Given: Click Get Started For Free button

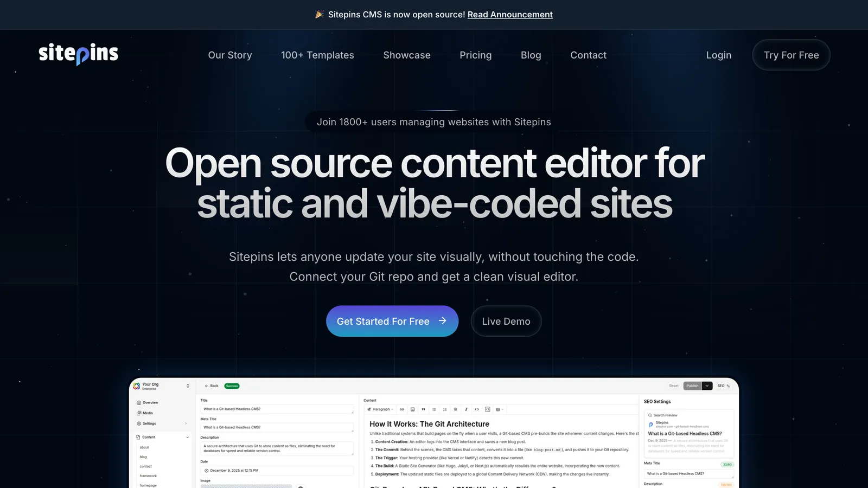Looking at the screenshot, I should pos(392,321).
